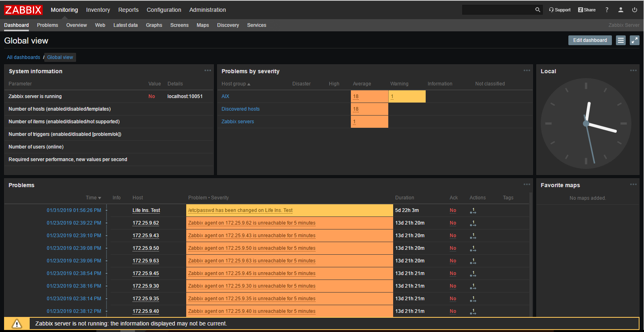Click into the top search field
644x332 pixels.
tap(498, 10)
